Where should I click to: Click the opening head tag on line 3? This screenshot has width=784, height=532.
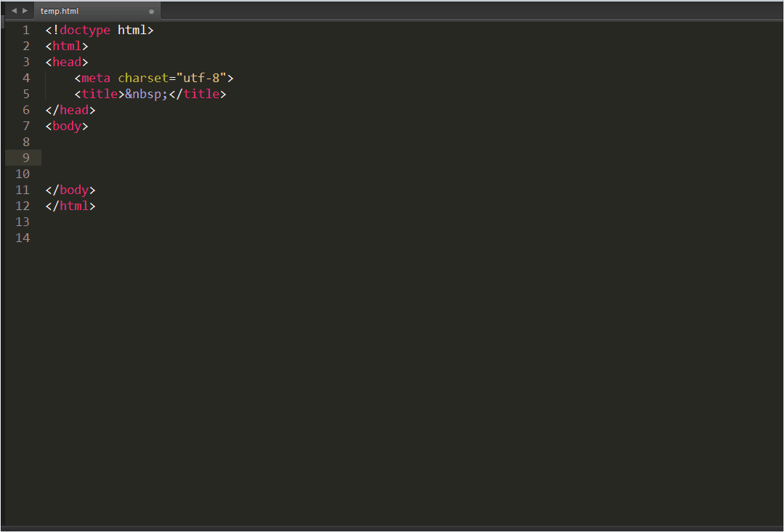tap(67, 62)
